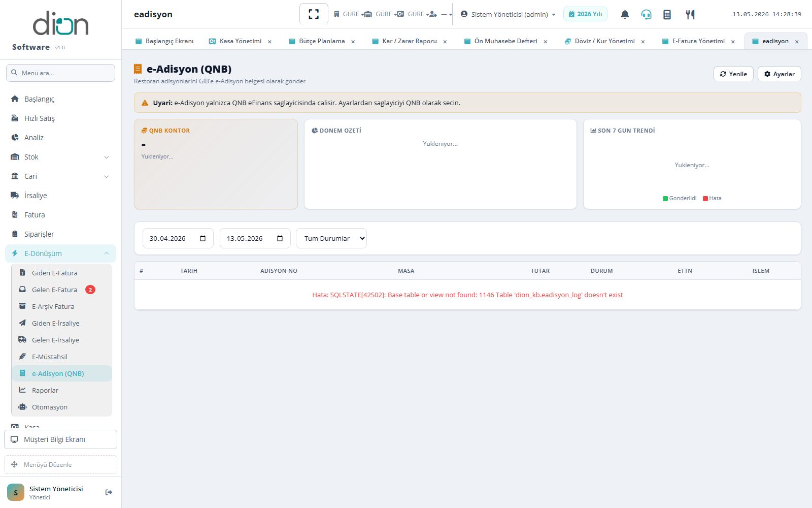812x508 pixels.
Task: Open Gelen E-İrsaliye submenu item
Action: click(62, 340)
